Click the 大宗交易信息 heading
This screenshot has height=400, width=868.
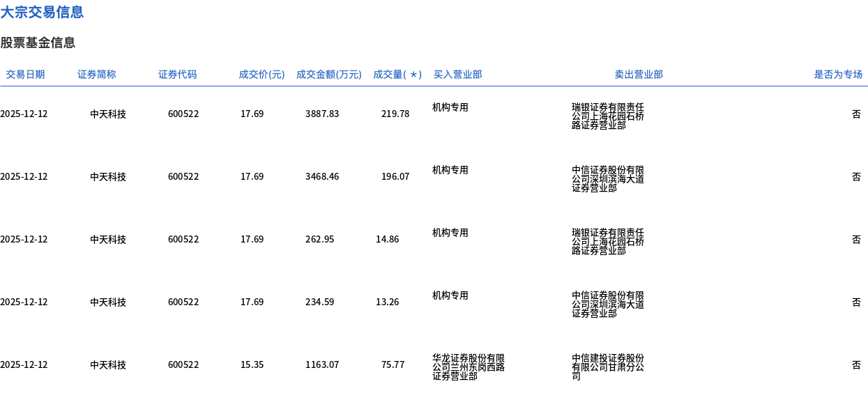[42, 12]
